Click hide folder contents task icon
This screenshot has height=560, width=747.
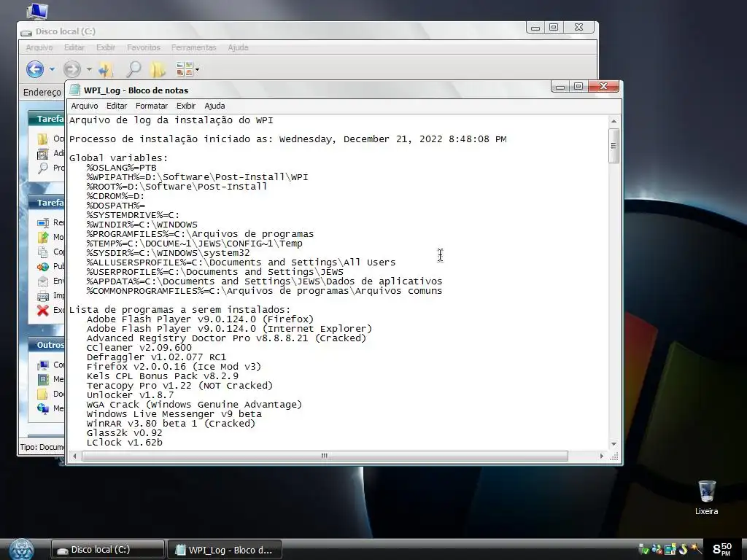coord(43,139)
